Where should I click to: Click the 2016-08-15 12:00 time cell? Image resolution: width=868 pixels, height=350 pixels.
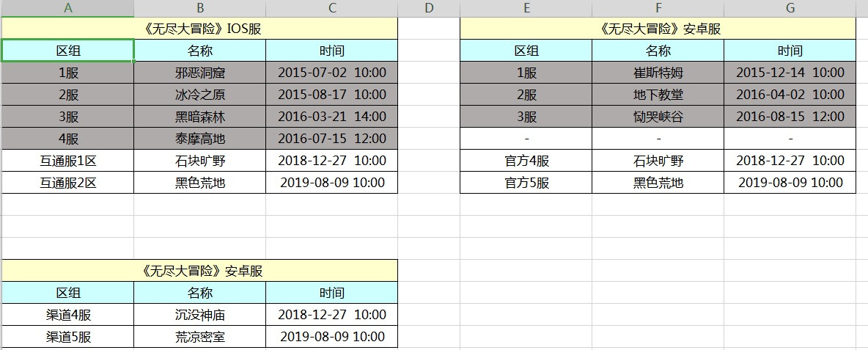[790, 117]
